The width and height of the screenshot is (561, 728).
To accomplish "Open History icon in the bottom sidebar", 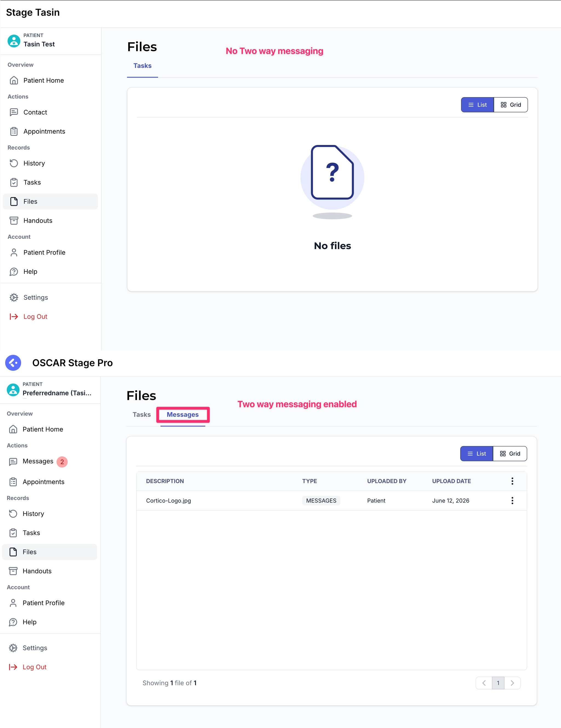I will 13,514.
